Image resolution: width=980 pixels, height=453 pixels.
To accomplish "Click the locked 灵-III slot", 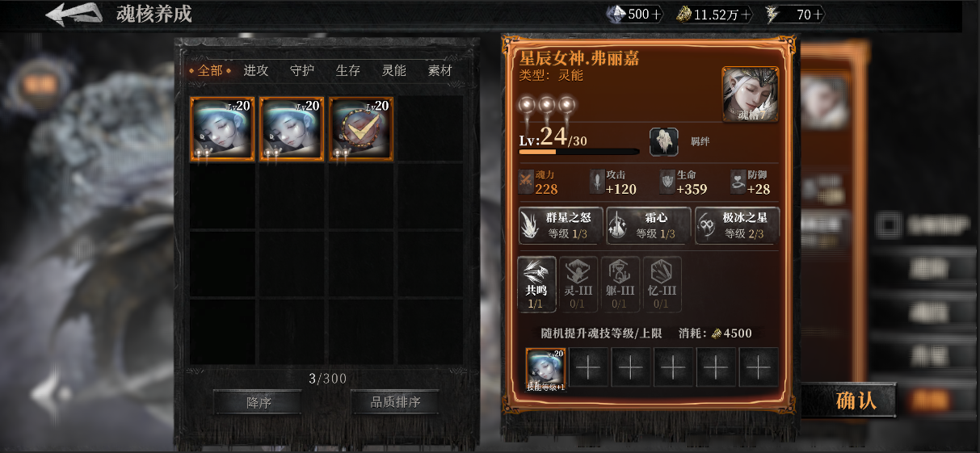I will pos(578,284).
